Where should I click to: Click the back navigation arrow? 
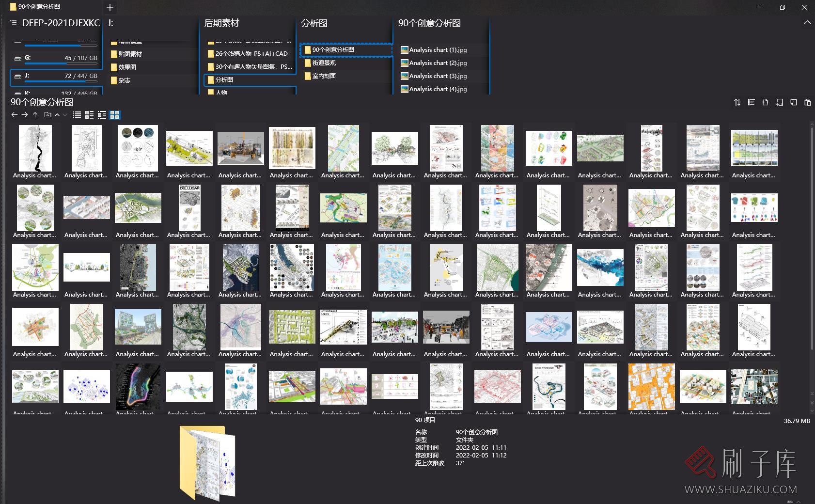pyautogui.click(x=14, y=115)
